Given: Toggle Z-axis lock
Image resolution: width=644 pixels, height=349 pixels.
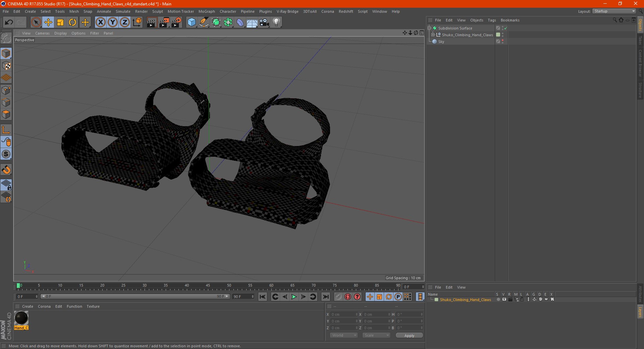Looking at the screenshot, I should click(x=125, y=22).
